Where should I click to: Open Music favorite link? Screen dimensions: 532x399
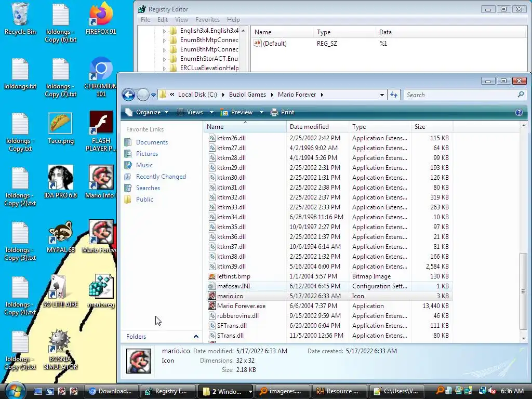144,165
